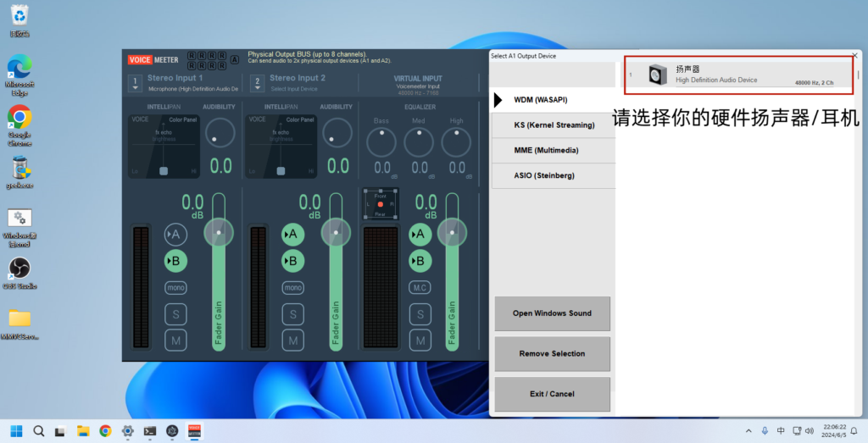The height and width of the screenshot is (443, 868).
Task: Open the Windows Start menu
Action: click(17, 431)
